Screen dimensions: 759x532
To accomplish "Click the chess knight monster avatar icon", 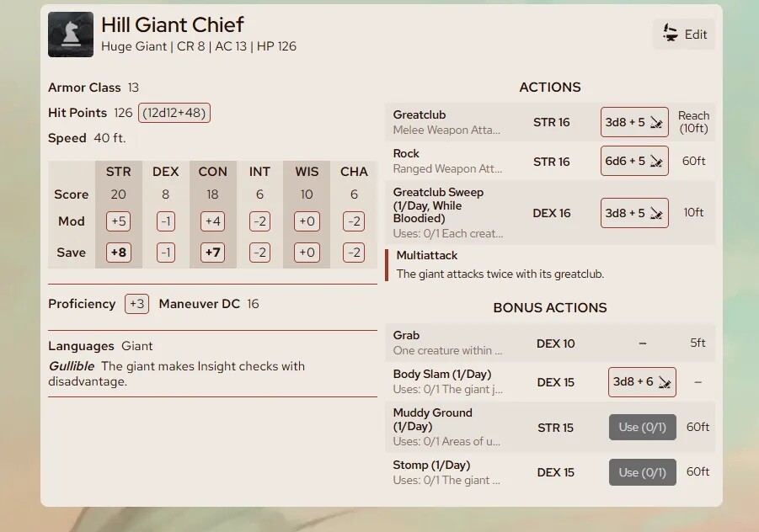I will click(71, 35).
